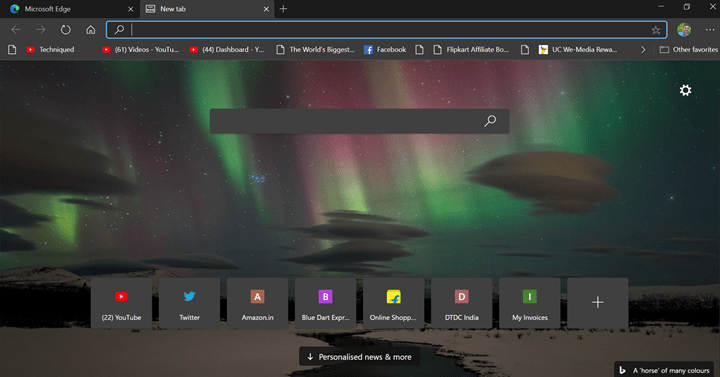The width and height of the screenshot is (720, 377).
Task: Refresh the current page
Action: point(66,30)
